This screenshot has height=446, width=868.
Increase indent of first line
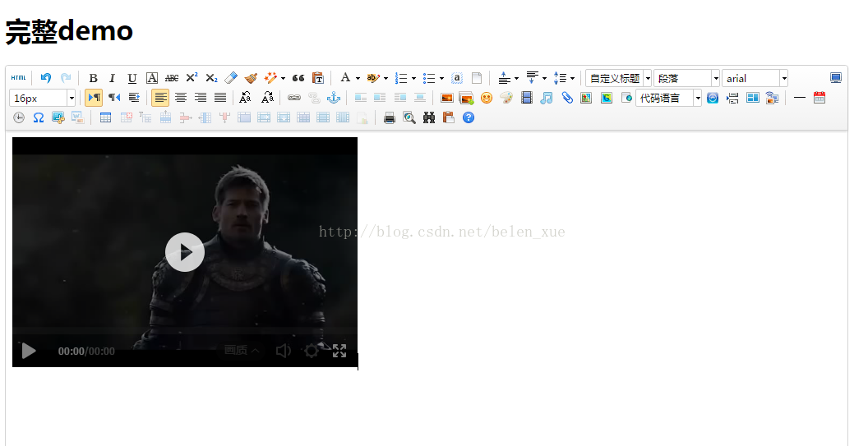(134, 98)
